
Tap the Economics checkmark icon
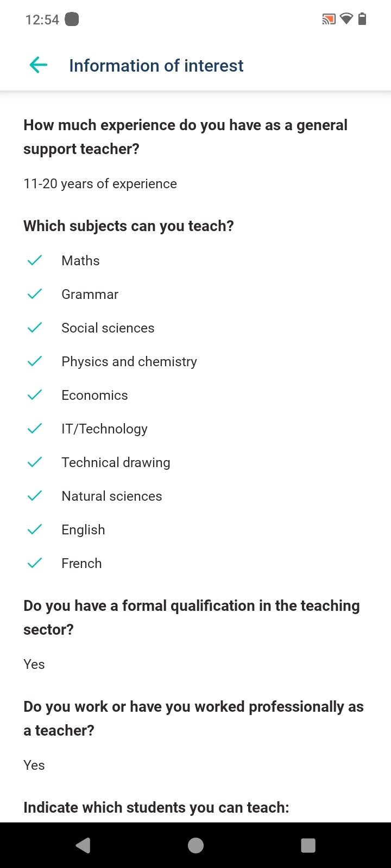[x=35, y=395]
